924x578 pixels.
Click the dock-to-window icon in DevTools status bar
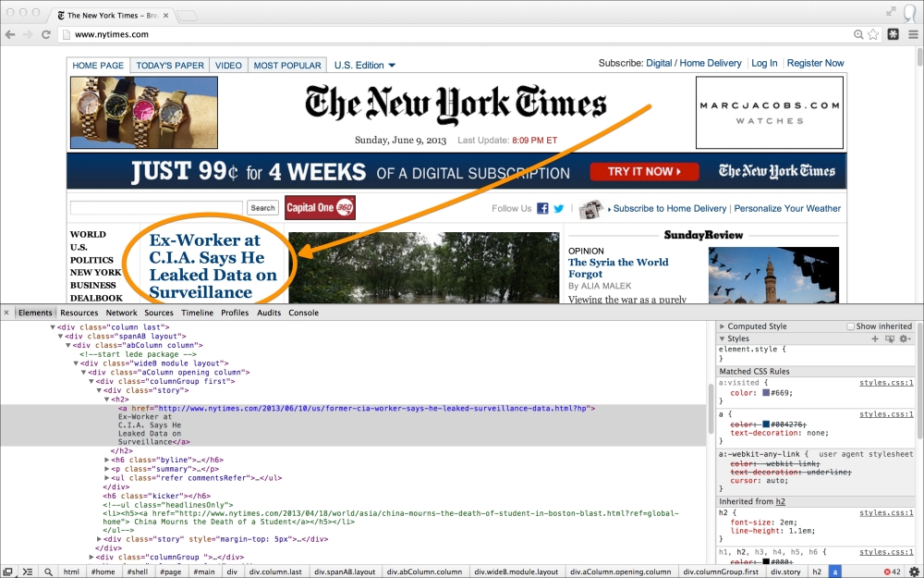pos(8,572)
